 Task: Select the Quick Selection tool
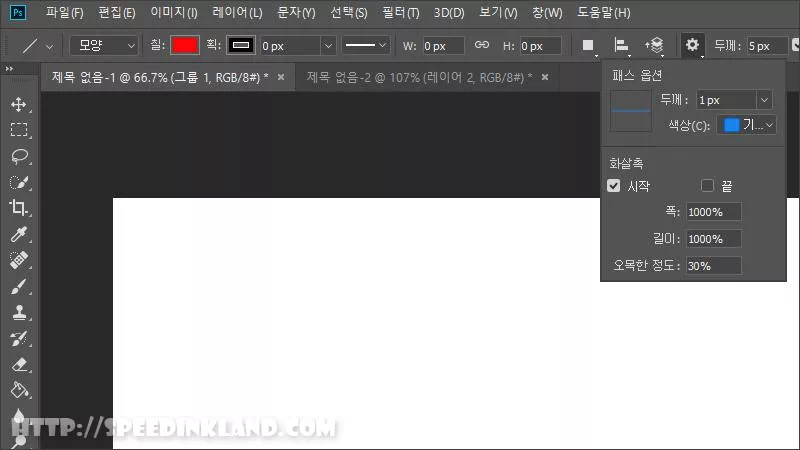pos(19,182)
